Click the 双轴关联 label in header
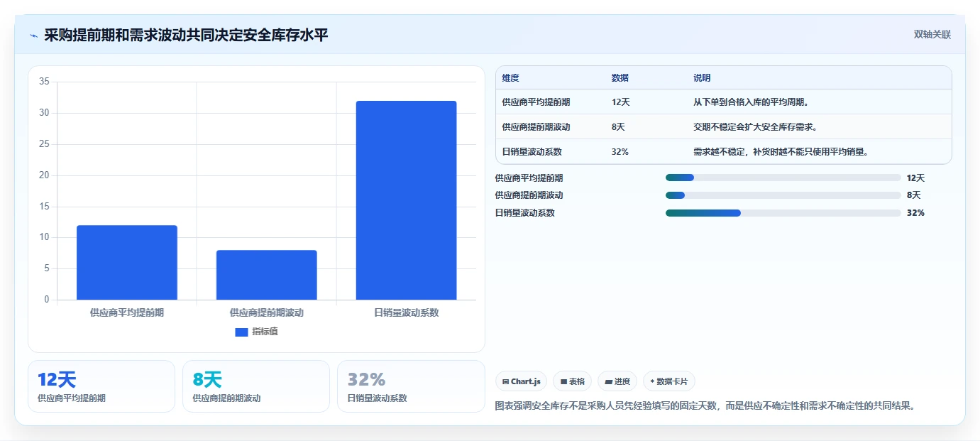The width and height of the screenshot is (980, 441). click(932, 35)
